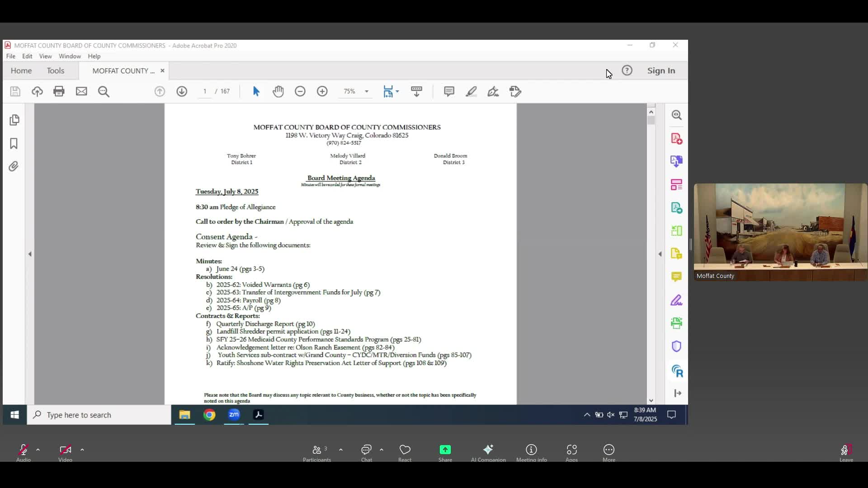Expand the Participants options arrow
This screenshot has width=868, height=488.
[x=341, y=450]
